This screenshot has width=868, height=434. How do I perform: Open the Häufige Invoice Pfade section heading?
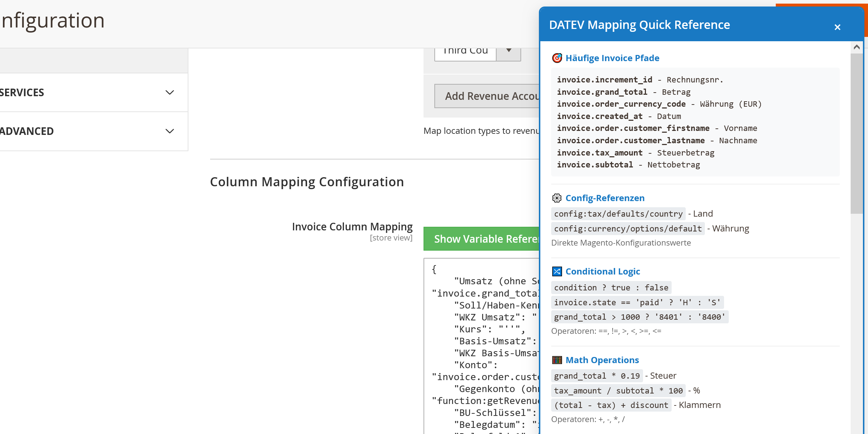[x=612, y=58]
